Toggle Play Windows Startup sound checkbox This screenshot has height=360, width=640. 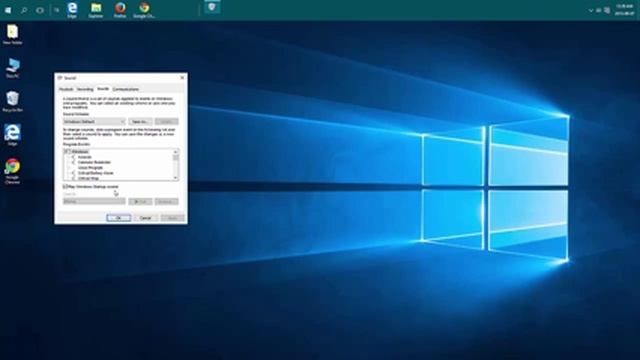click(65, 187)
